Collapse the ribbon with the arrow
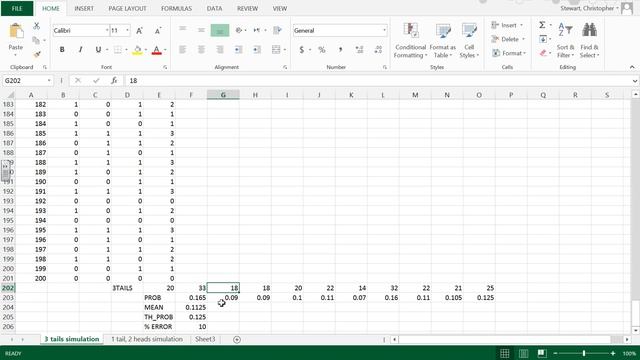The image size is (640, 360). click(x=632, y=67)
